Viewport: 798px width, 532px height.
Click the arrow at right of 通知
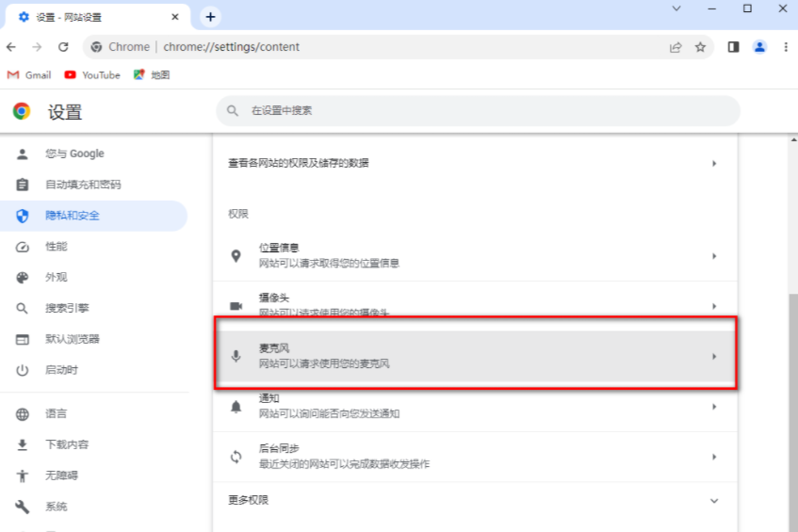714,407
